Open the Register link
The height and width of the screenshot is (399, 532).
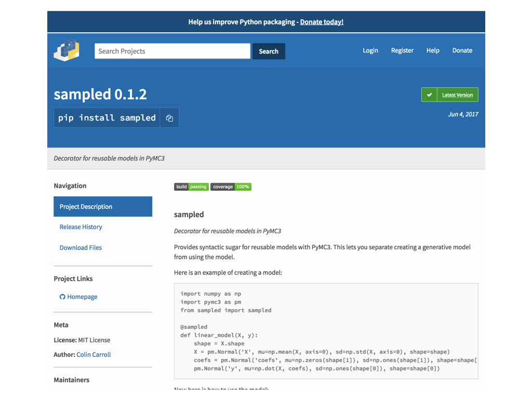(x=402, y=50)
